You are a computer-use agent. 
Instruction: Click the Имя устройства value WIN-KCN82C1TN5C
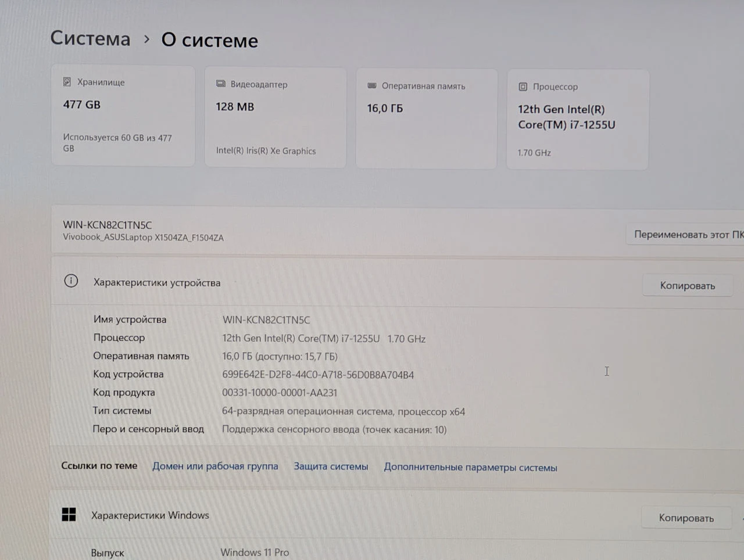[266, 320]
